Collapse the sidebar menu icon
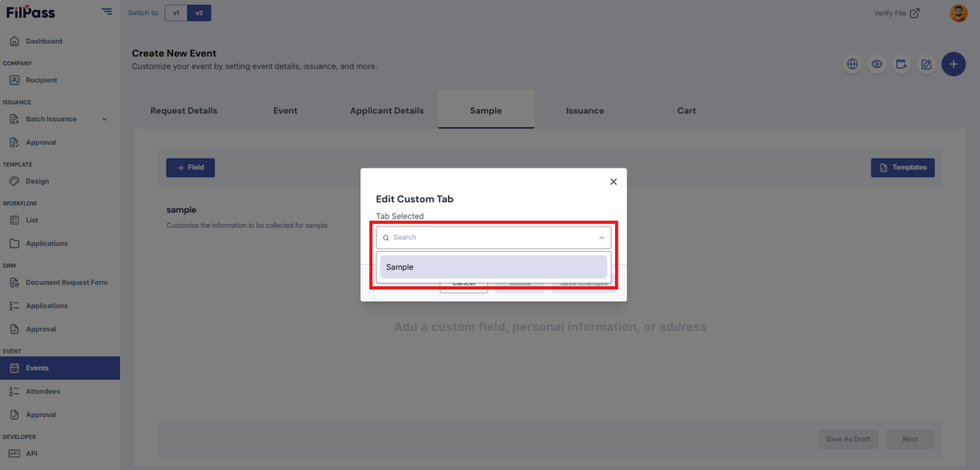The width and height of the screenshot is (980, 470). coord(107,11)
